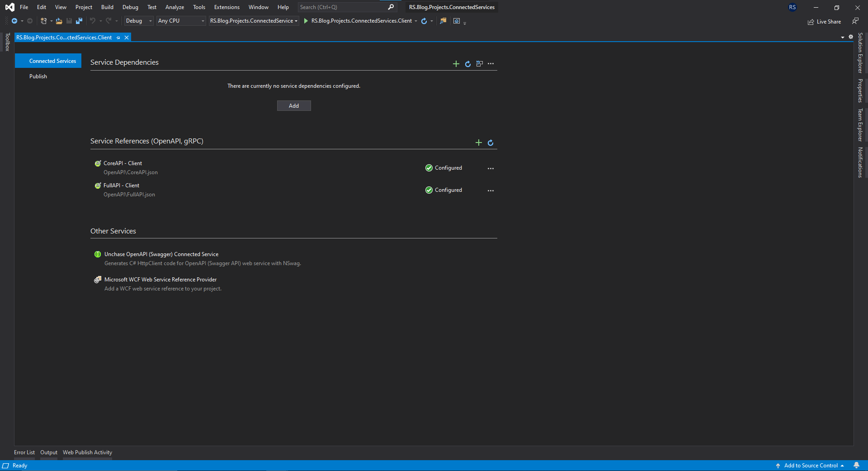Close the RS.Blog.Projects Client document tab
Screen dimensions: 868x471
(127, 38)
